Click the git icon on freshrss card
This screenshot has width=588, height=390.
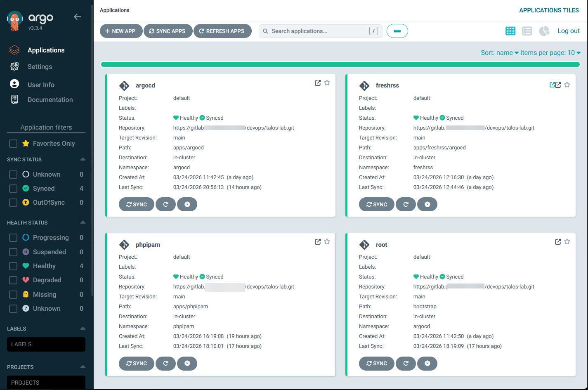364,85
